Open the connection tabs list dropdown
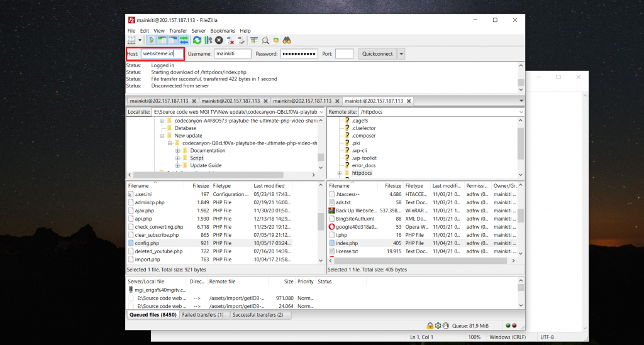Image resolution: width=644 pixels, height=345 pixels. (521, 101)
